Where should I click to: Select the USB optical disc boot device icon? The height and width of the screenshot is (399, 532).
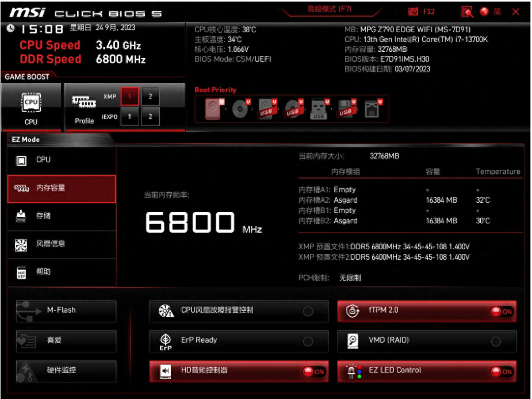[293, 109]
